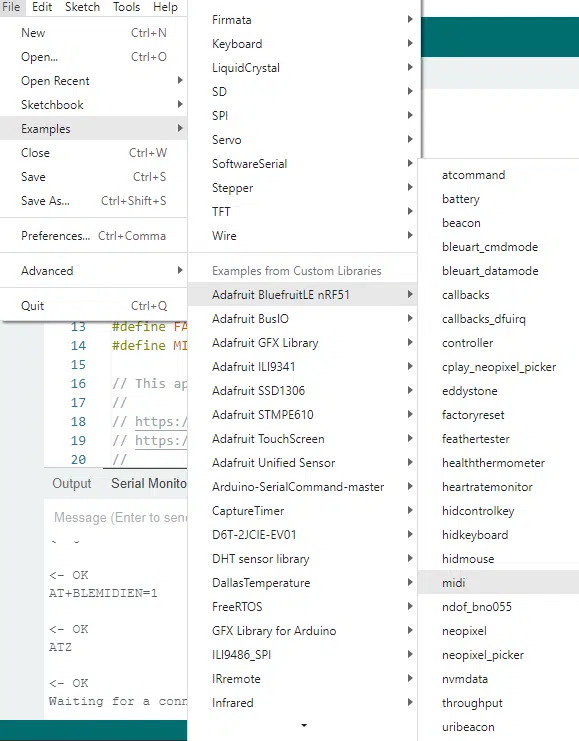The height and width of the screenshot is (741, 579).
Task: Open the Edit menu
Action: pyautogui.click(x=42, y=7)
